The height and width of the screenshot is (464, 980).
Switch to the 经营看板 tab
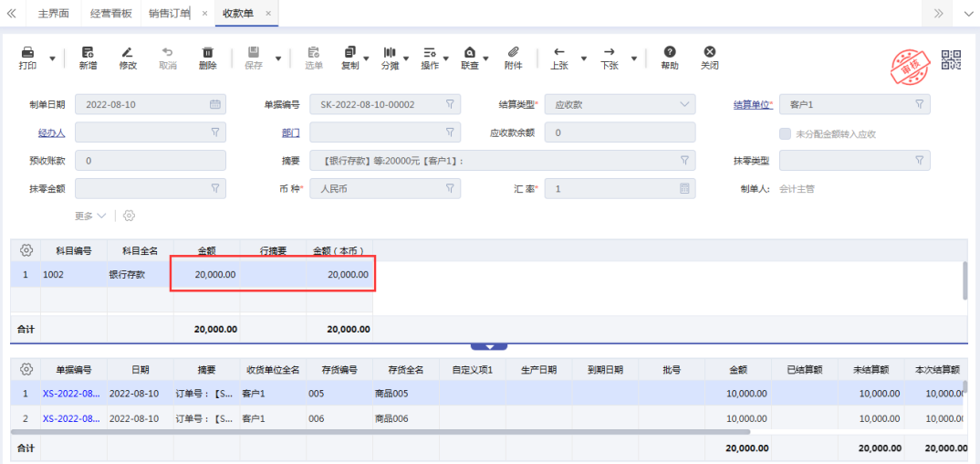click(x=111, y=14)
